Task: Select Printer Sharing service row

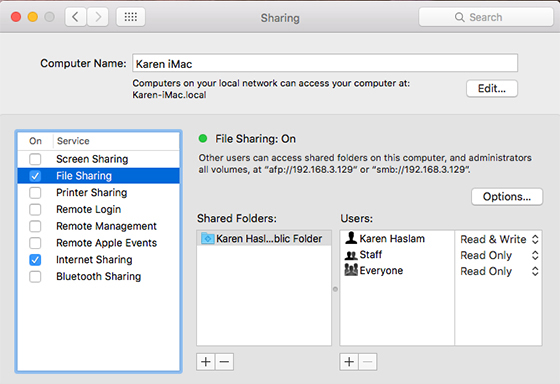Action: point(99,193)
